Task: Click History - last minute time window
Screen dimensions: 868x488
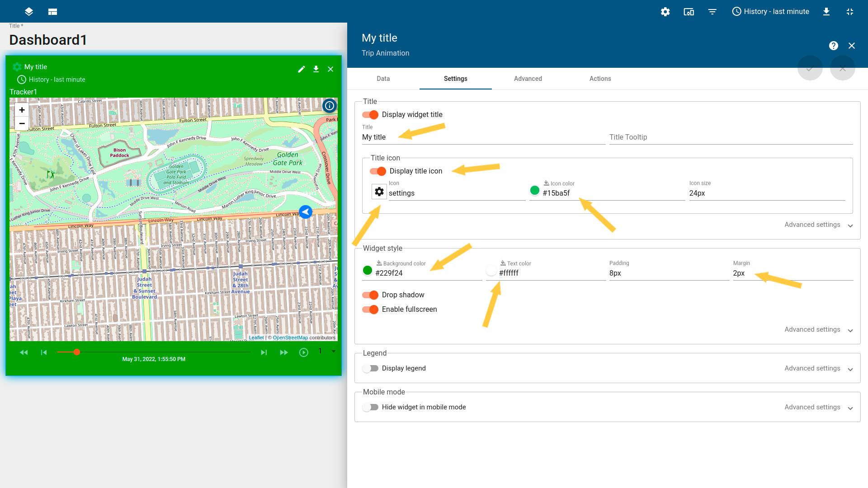Action: pos(770,12)
